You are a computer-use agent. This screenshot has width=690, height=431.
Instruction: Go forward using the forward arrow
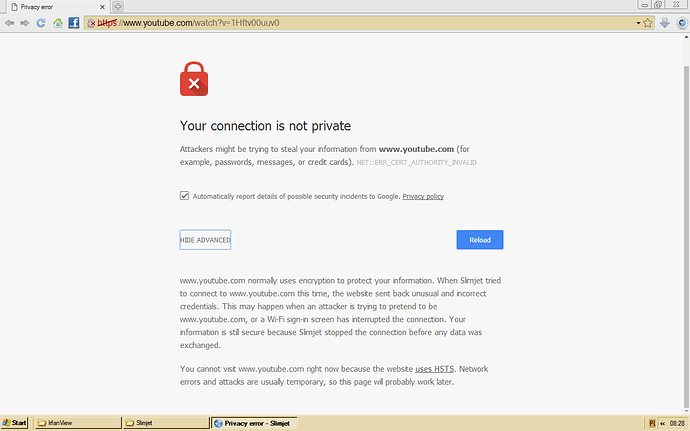point(25,23)
